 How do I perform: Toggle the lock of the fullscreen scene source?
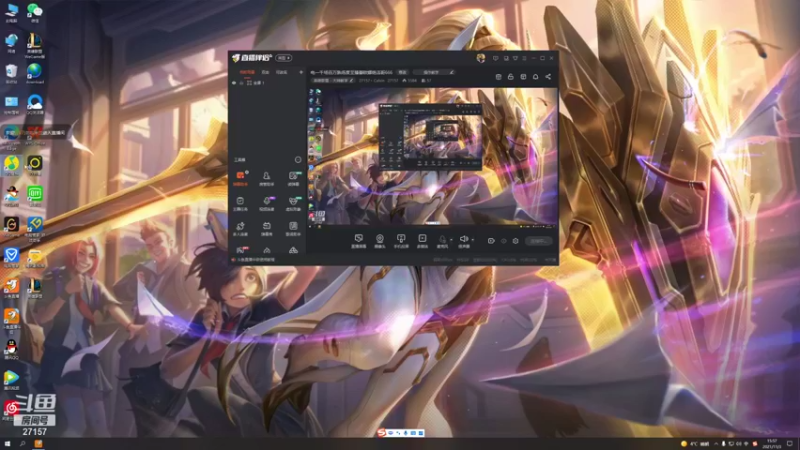pyautogui.click(x=241, y=83)
